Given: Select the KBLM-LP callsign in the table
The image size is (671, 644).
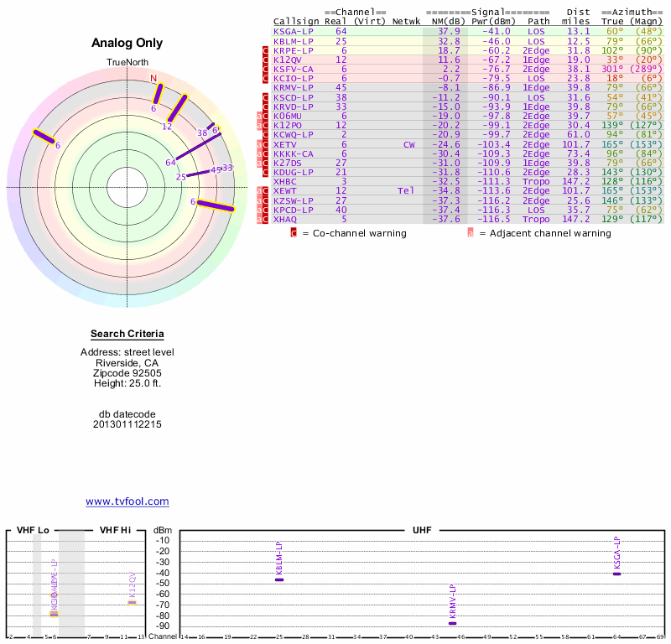Looking at the screenshot, I should [294, 40].
